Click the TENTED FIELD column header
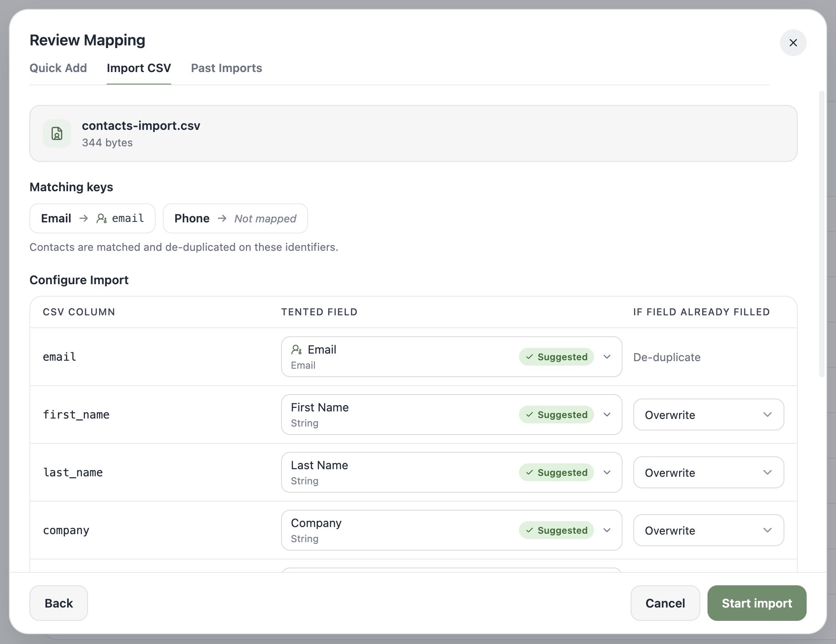This screenshot has height=644, width=836. click(x=319, y=312)
